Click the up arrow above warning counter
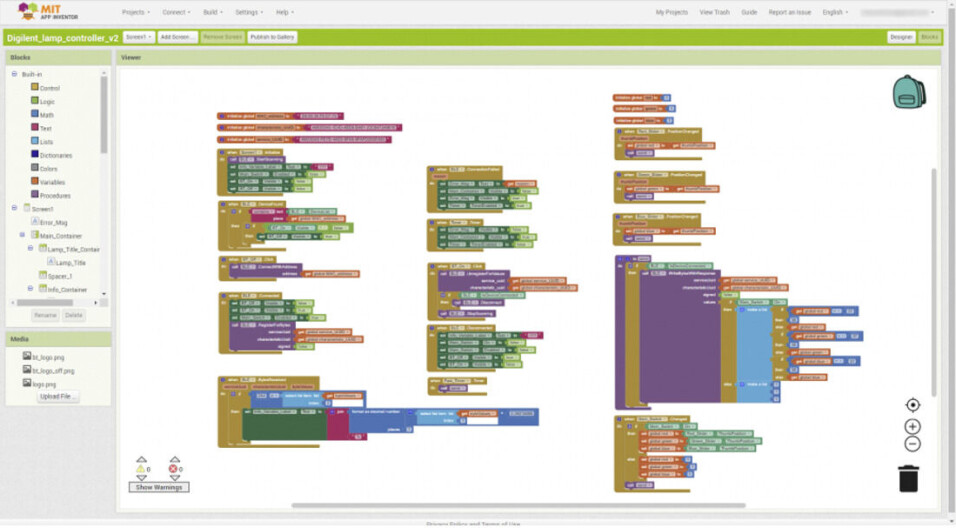This screenshot has height=528, width=956. [x=141, y=459]
